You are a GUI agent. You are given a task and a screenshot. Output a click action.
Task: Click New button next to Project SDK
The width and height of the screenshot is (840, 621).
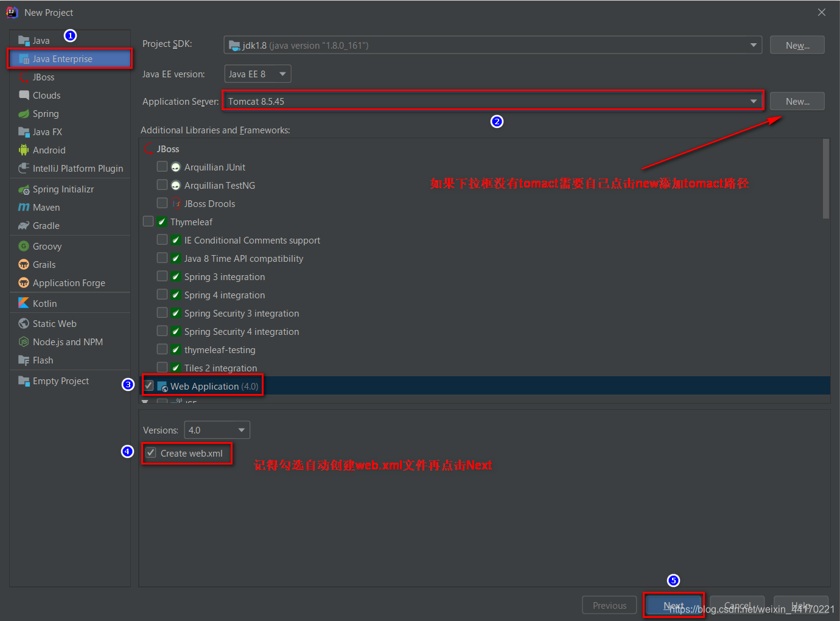(797, 45)
